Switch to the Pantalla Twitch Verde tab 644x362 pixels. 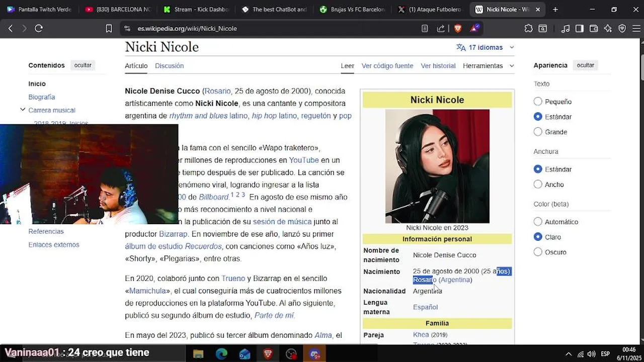[39, 9]
